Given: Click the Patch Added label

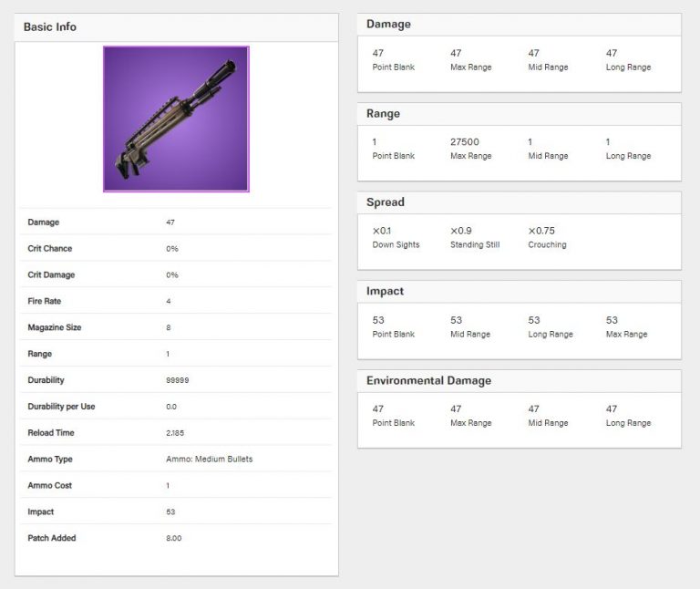Looking at the screenshot, I should [x=52, y=538].
